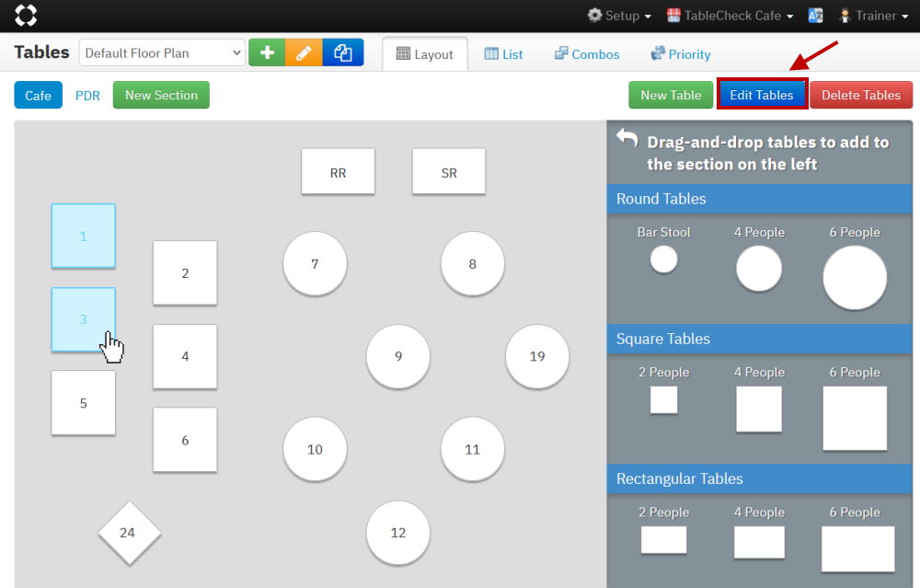The height and width of the screenshot is (588, 920).
Task: Select round table 11
Action: 472,449
